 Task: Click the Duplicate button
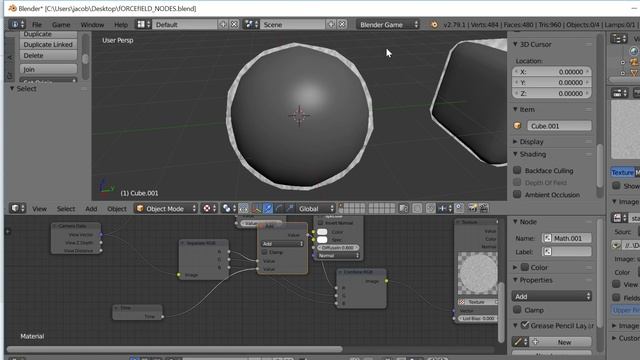(48, 34)
